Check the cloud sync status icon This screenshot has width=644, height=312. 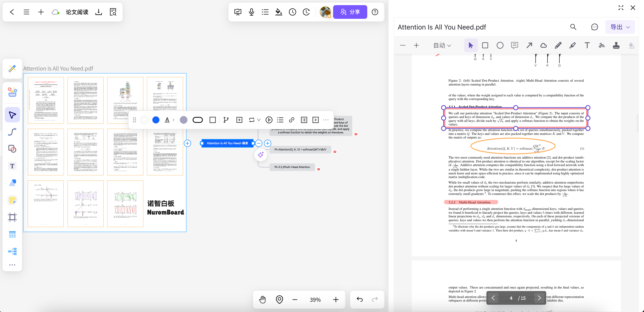55,12
